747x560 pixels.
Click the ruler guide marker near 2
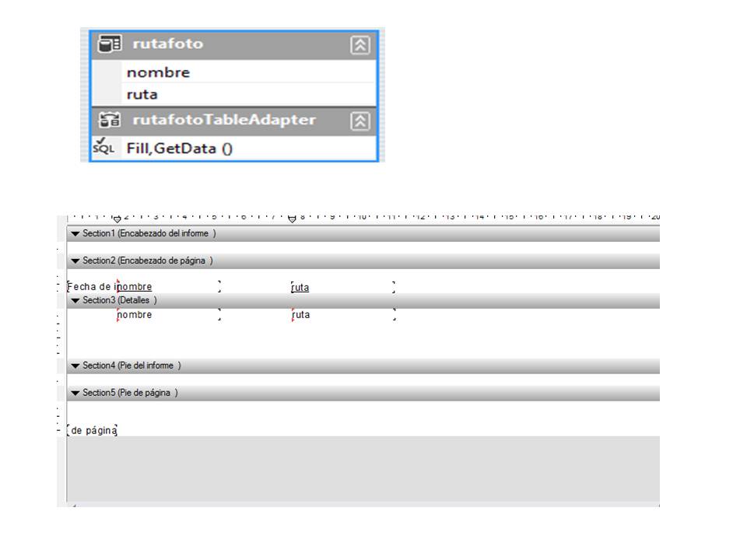(117, 219)
